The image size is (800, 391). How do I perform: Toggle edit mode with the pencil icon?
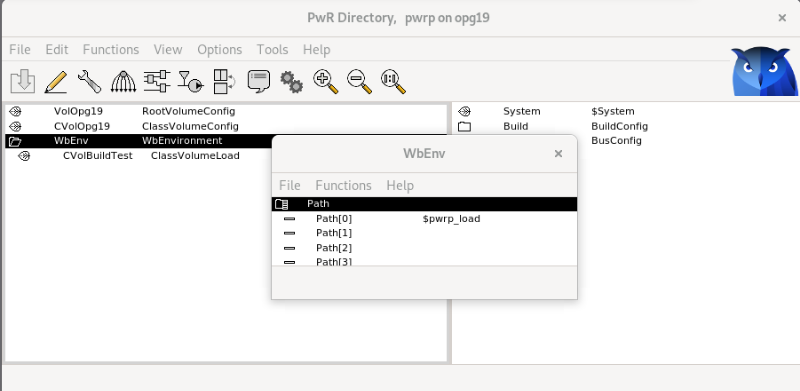[x=56, y=82]
